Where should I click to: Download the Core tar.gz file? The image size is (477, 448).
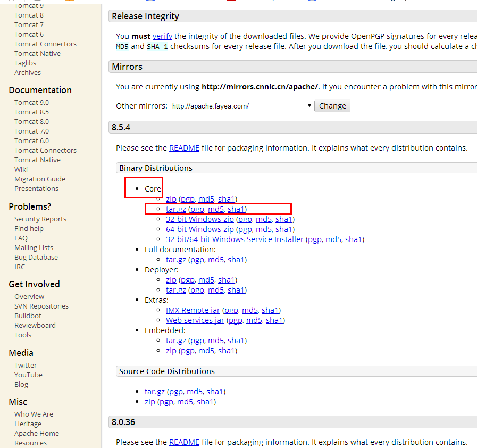[x=176, y=209]
